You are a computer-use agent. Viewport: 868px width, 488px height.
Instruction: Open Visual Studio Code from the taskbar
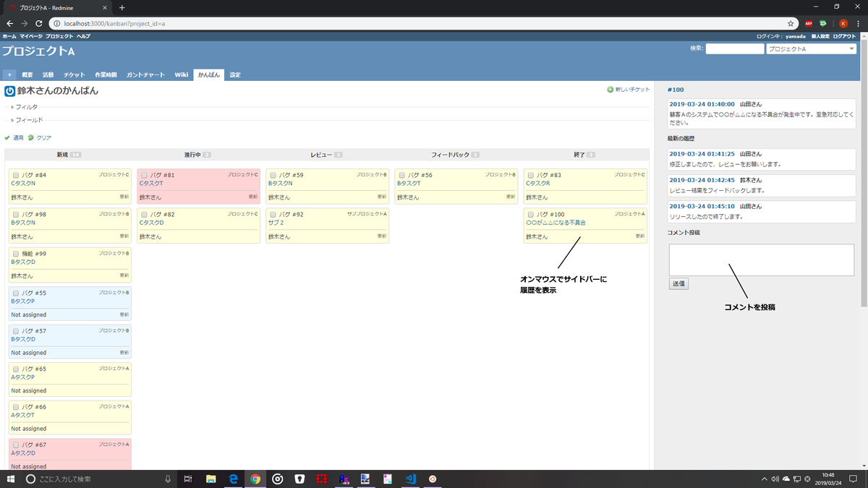tap(411, 479)
